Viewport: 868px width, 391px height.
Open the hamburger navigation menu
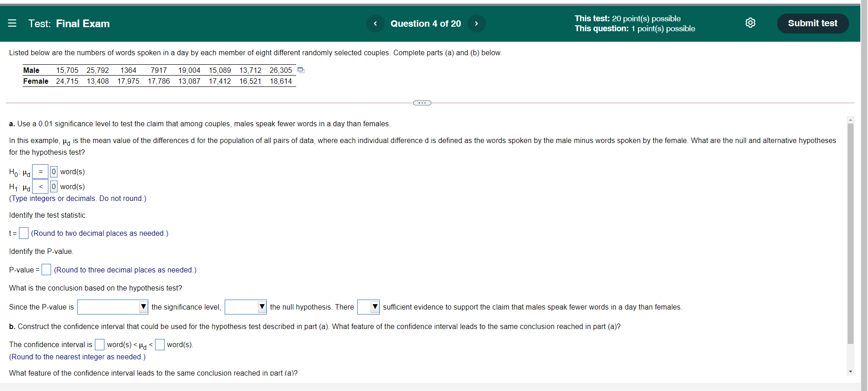point(12,23)
